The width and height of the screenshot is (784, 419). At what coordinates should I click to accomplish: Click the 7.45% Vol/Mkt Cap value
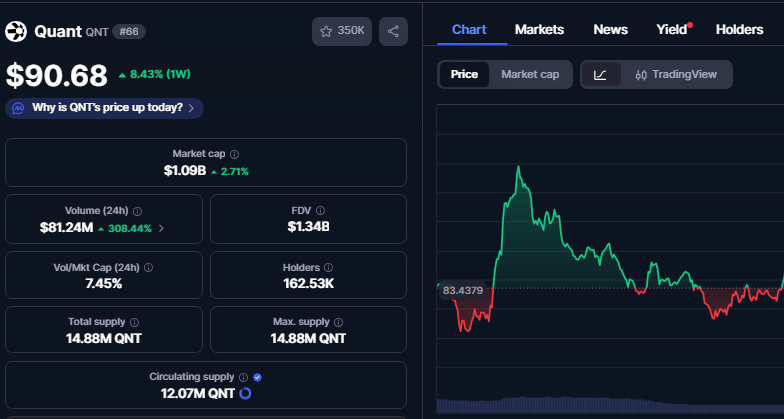click(104, 284)
